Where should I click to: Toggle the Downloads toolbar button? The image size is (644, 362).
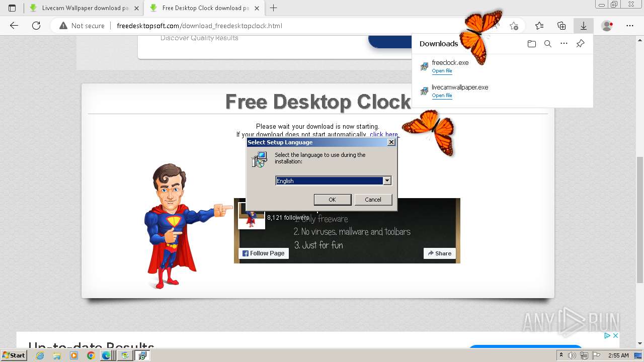[584, 26]
